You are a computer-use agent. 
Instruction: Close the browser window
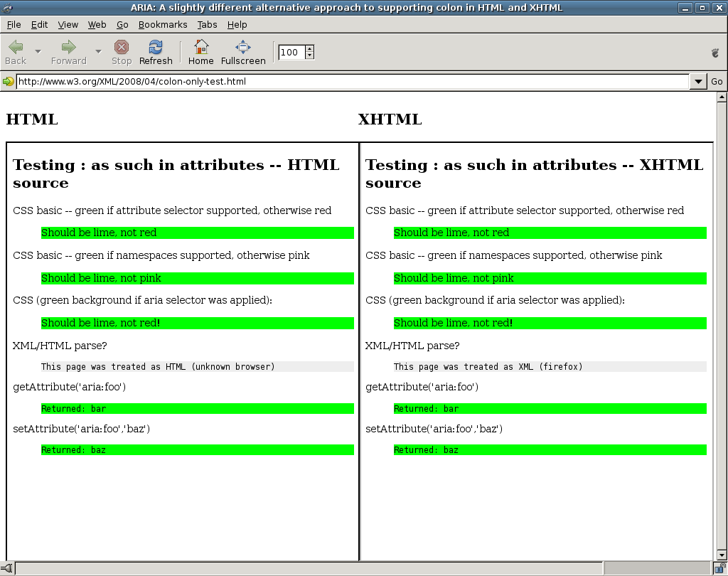(x=718, y=8)
